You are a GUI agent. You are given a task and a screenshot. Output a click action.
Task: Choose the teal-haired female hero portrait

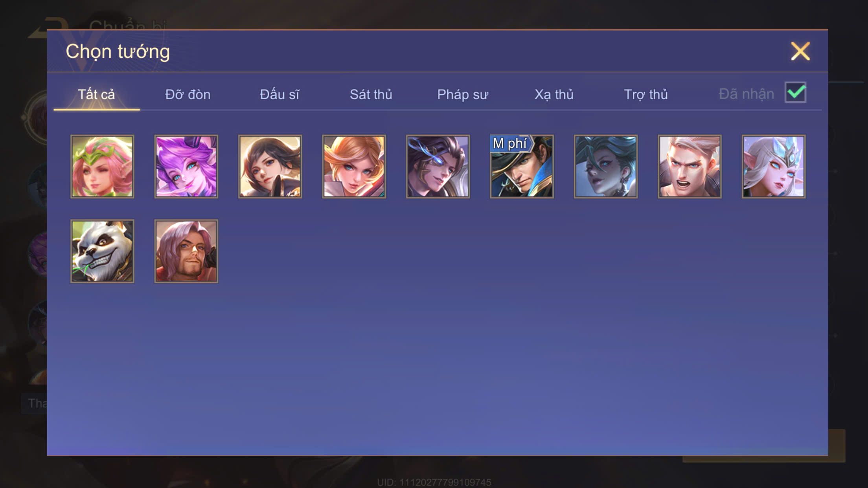(606, 167)
